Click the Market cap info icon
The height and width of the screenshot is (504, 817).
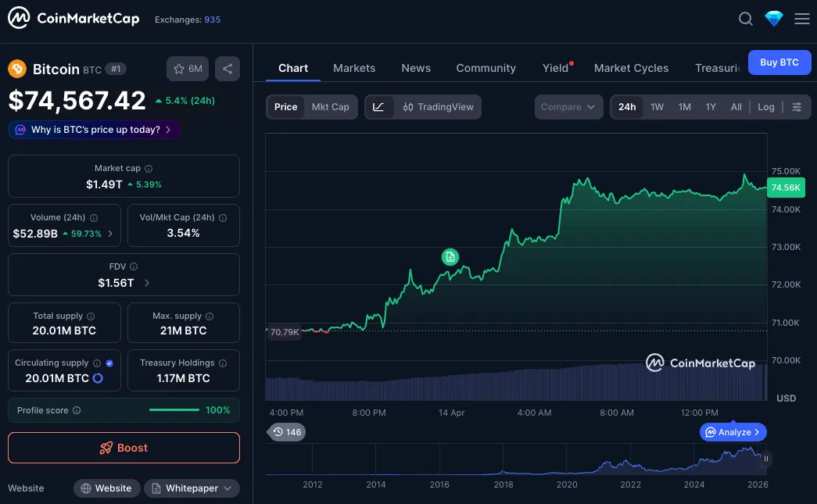(x=149, y=169)
